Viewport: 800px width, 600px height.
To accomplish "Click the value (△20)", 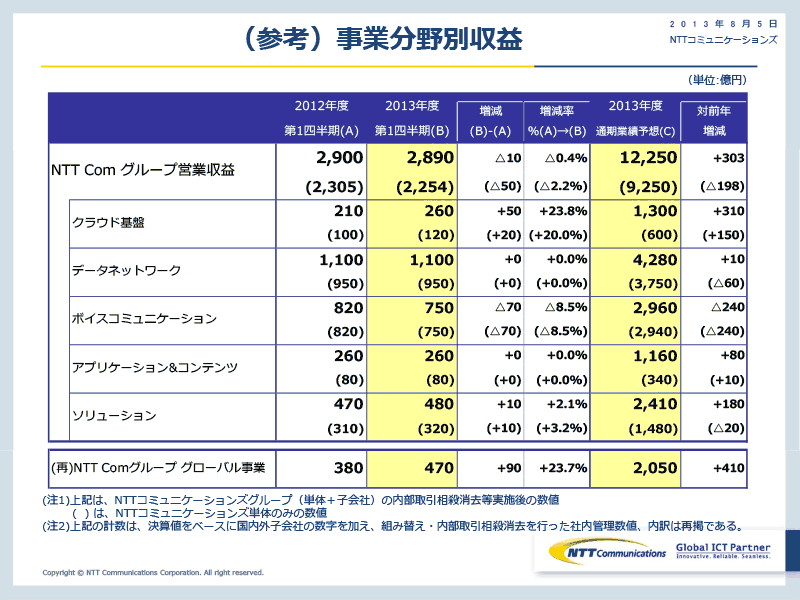I will [726, 428].
